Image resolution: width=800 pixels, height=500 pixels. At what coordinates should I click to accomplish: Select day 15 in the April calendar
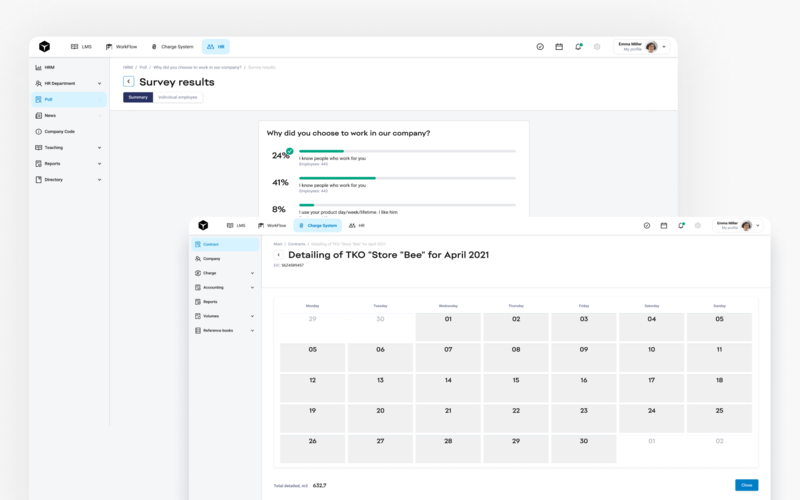tap(516, 380)
